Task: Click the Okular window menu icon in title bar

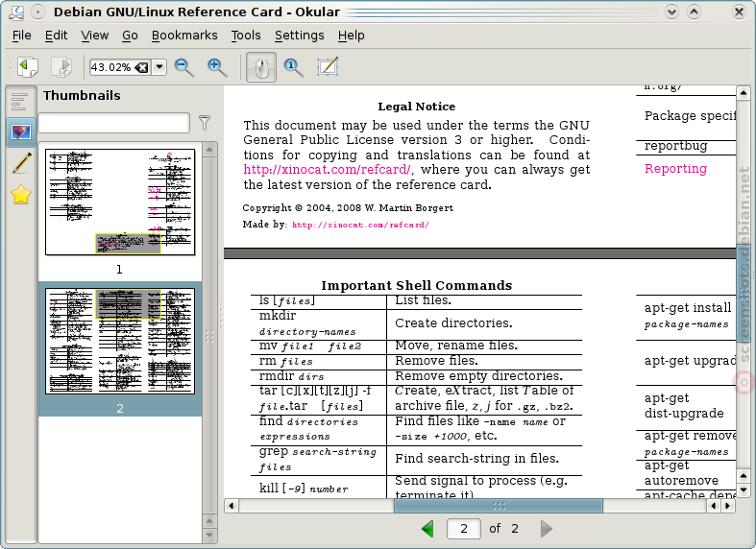Action: (x=16, y=12)
